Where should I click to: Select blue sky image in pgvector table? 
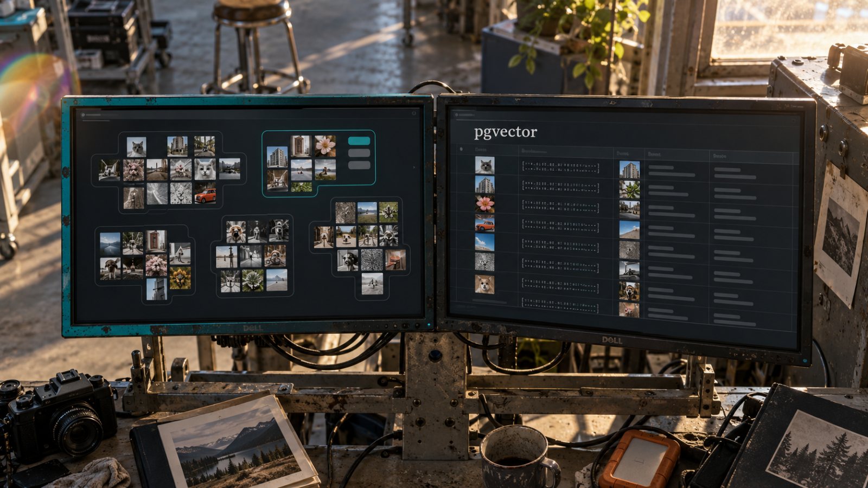(x=484, y=242)
